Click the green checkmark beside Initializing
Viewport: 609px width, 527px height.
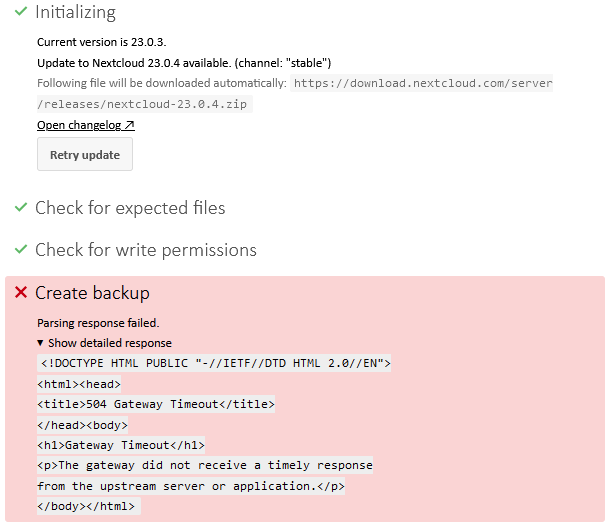click(21, 12)
